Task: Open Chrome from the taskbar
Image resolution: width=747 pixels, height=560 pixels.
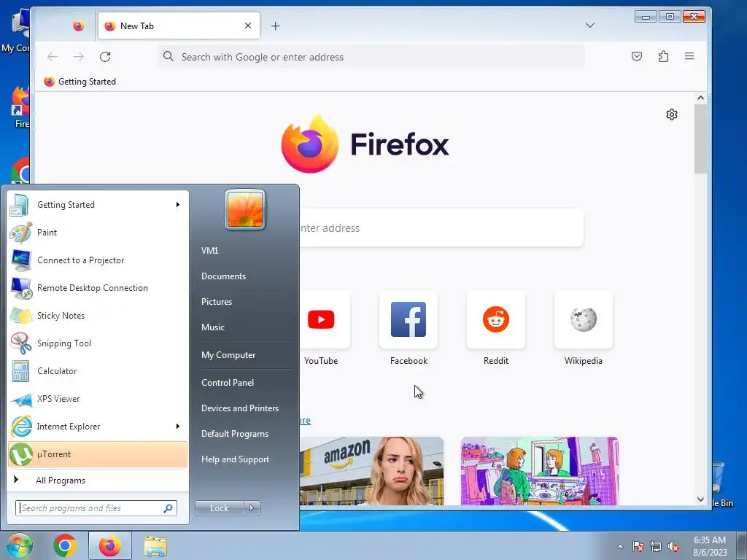Action: [x=65, y=545]
